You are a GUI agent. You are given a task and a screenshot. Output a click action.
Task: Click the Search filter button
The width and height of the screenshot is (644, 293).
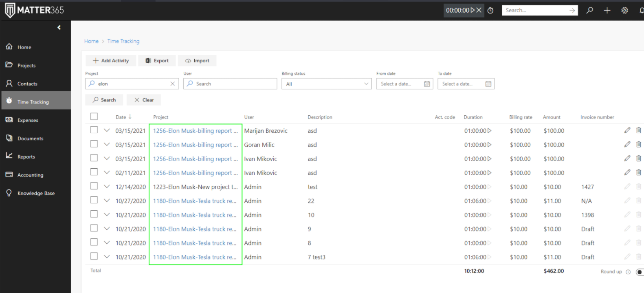coord(104,100)
